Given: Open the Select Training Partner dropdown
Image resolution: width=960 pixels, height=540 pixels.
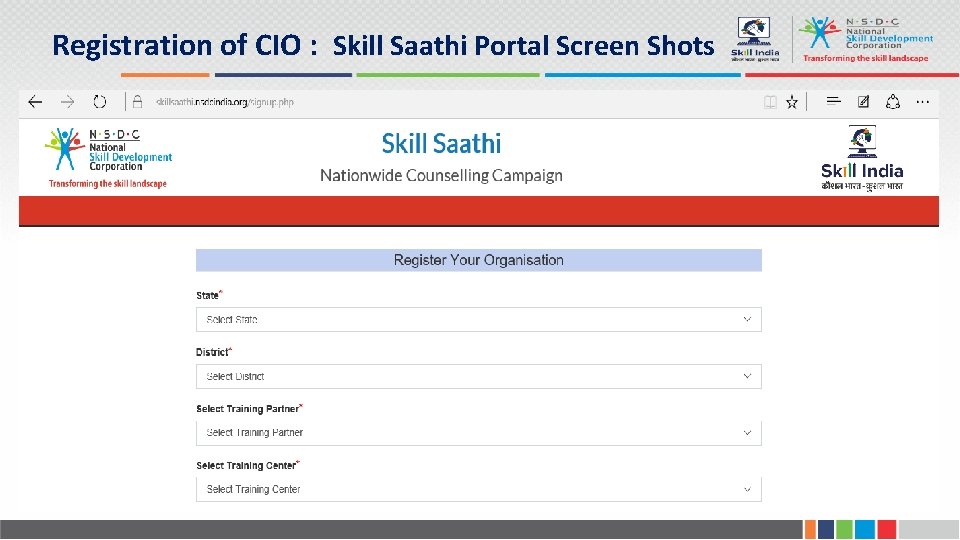Looking at the screenshot, I should pos(479,433).
